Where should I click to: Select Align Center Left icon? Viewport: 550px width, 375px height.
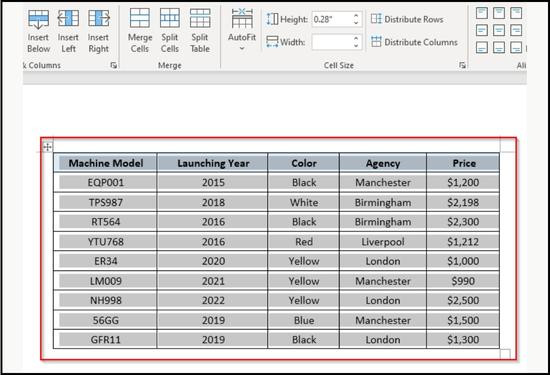(x=482, y=30)
